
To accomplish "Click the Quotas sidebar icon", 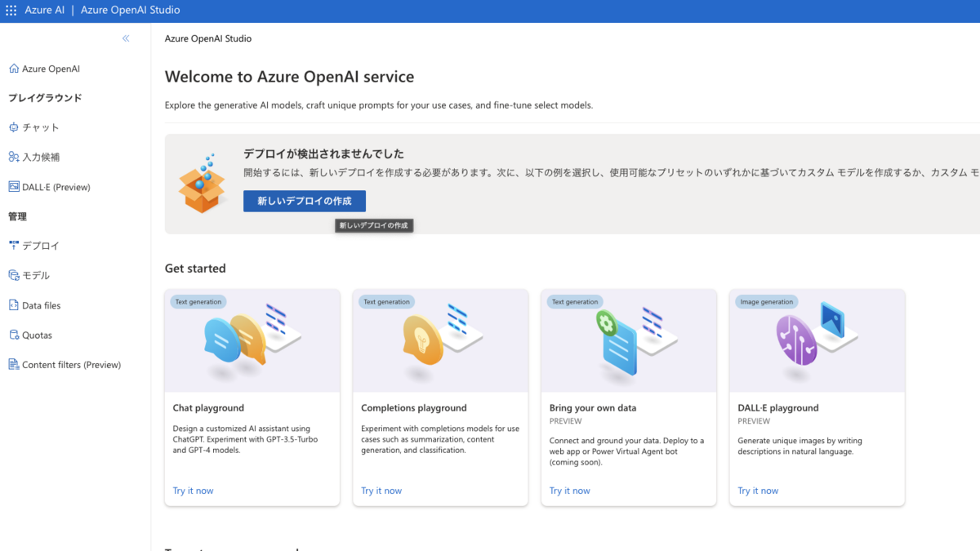I will click(13, 335).
